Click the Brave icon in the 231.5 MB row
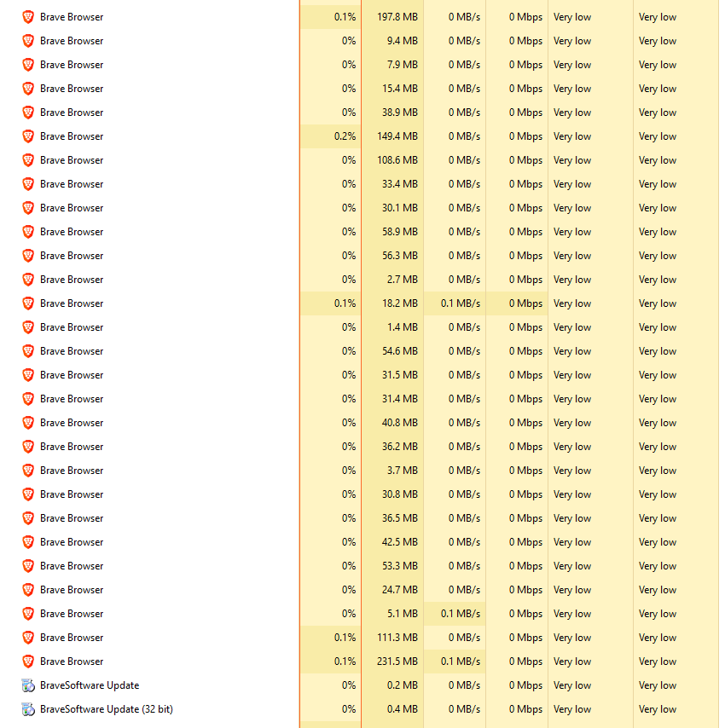 tap(28, 662)
